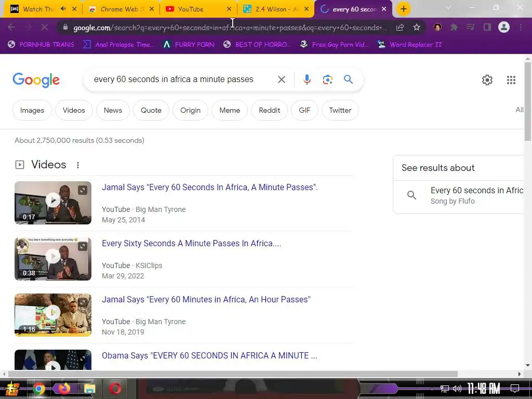
Task: Filter results by Videos chip
Action: 74,110
